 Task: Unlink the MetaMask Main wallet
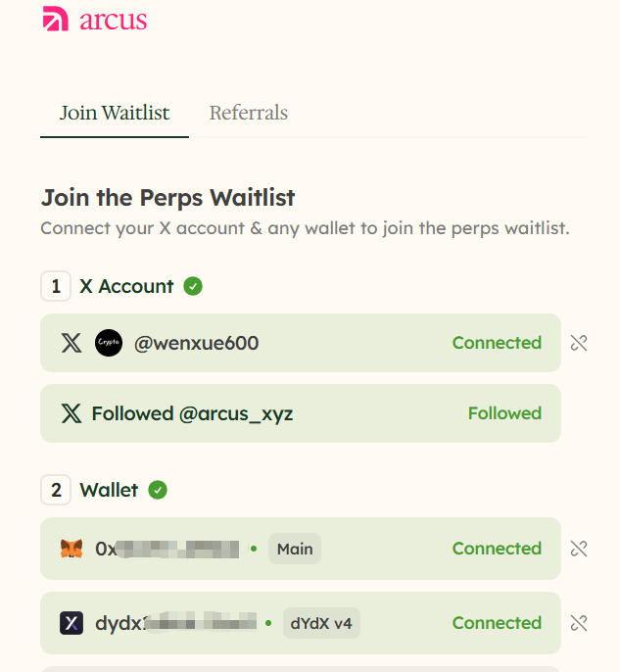[x=579, y=549]
